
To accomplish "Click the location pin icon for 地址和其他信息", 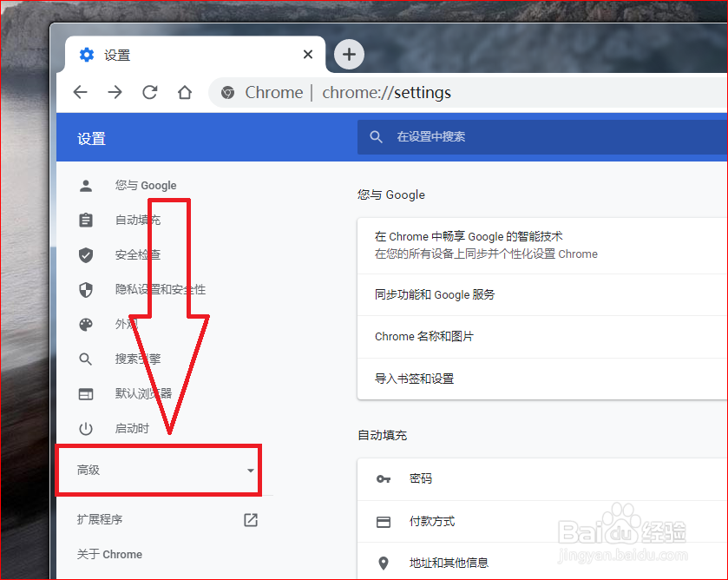I will point(383,564).
